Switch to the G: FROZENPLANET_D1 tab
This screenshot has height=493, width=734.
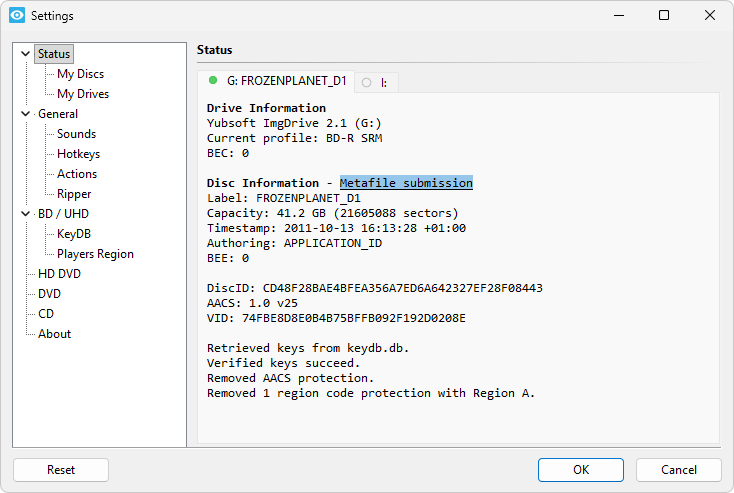point(286,81)
